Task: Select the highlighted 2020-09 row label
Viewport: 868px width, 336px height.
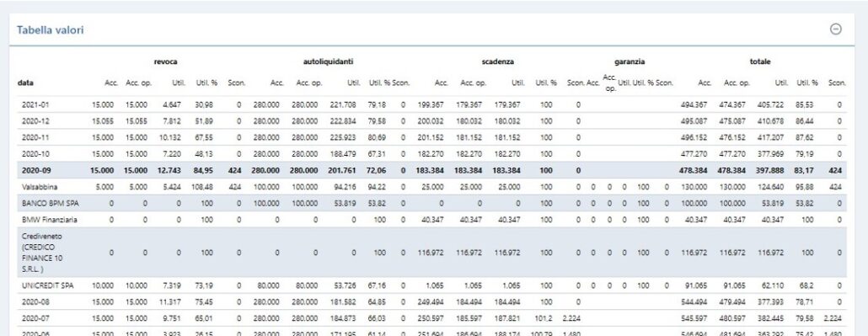Action: pyautogui.click(x=35, y=170)
